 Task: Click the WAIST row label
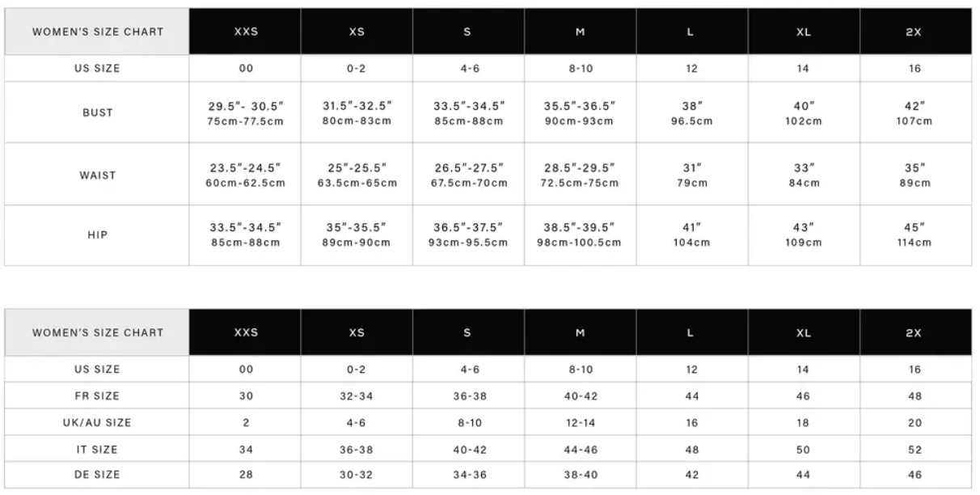tap(97, 175)
